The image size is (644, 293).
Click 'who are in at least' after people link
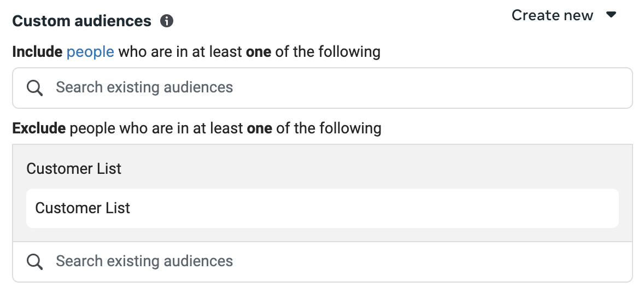pos(180,52)
